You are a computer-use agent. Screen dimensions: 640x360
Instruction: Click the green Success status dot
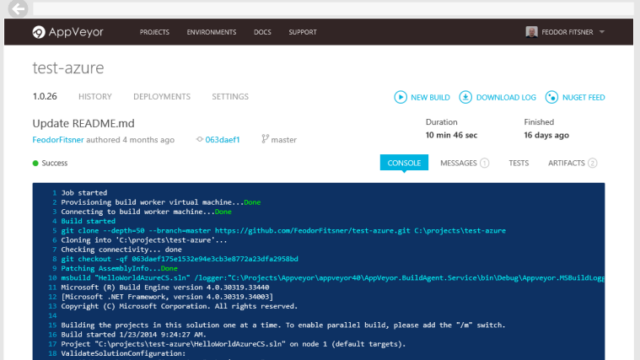click(36, 163)
